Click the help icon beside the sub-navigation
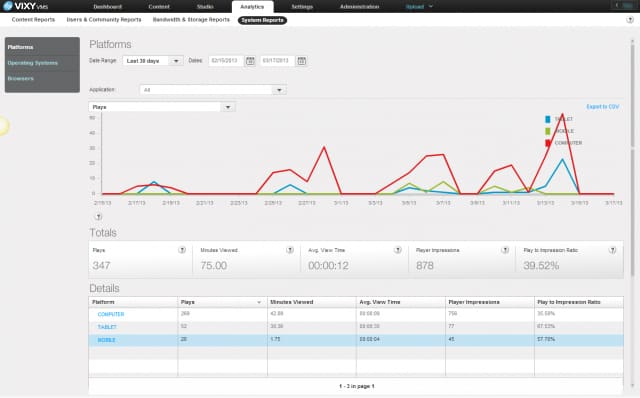 [630, 20]
